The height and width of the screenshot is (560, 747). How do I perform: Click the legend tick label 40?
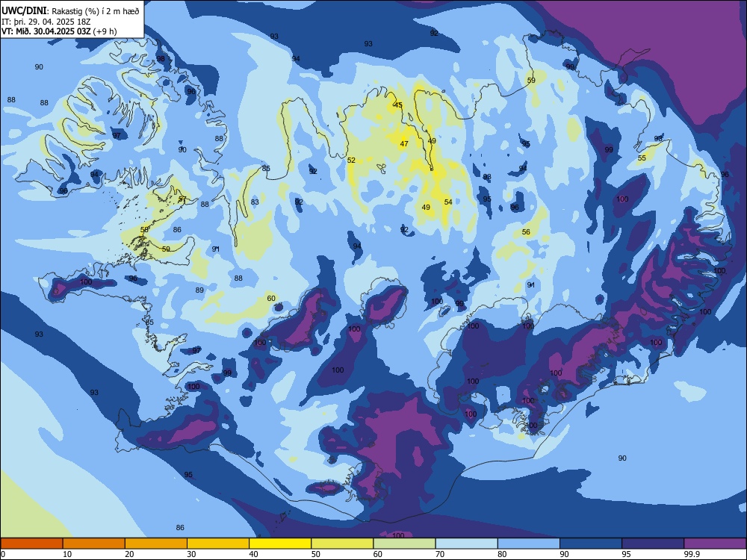pos(253,554)
